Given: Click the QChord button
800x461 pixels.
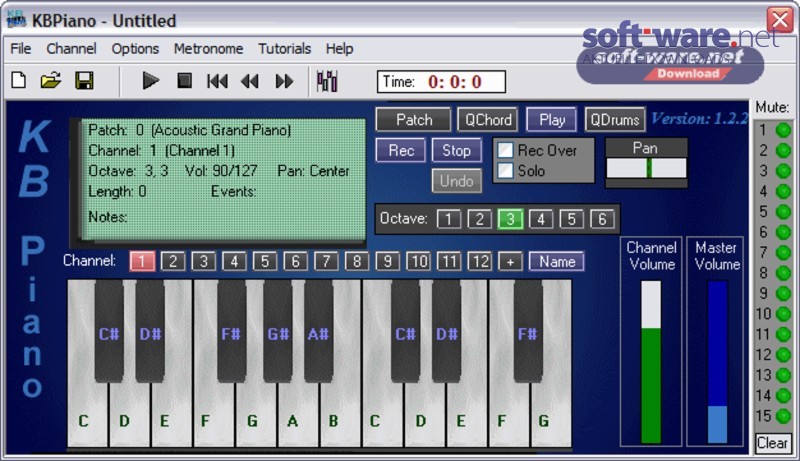Looking at the screenshot, I should 488,120.
